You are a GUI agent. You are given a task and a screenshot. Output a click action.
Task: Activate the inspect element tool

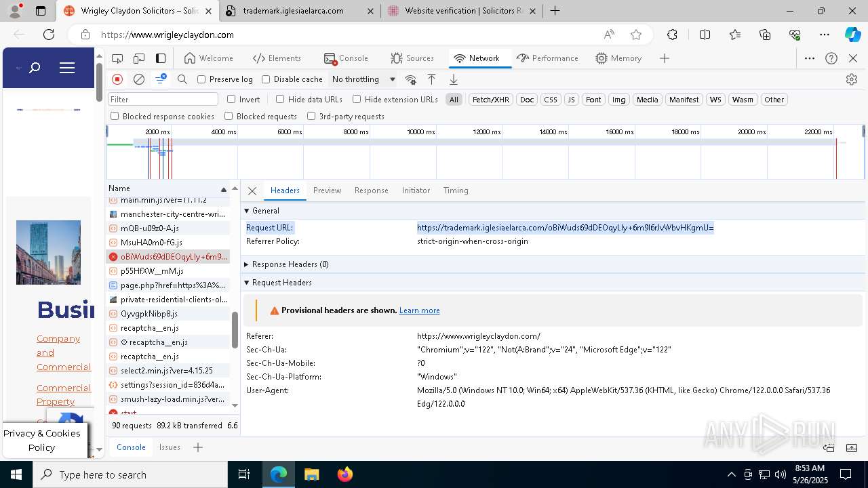(117, 58)
